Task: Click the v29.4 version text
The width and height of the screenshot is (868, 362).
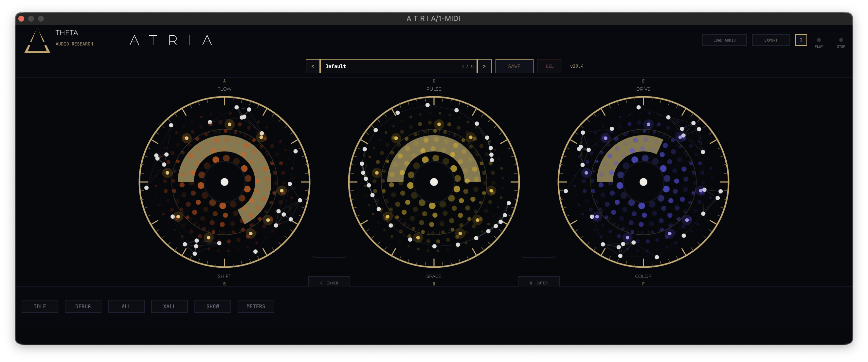Action: (x=576, y=66)
